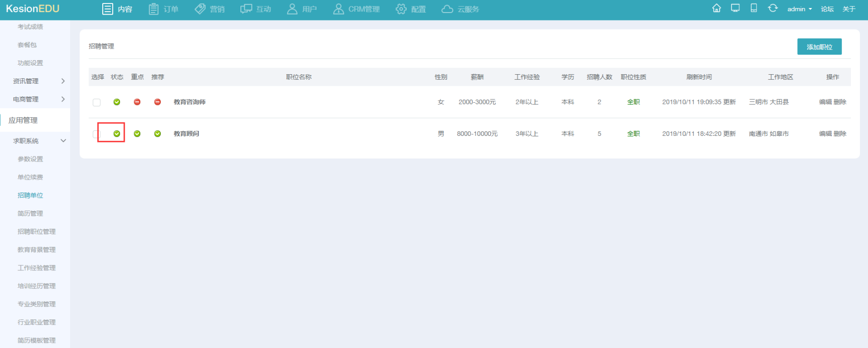Click the home icon in top bar
868x348 pixels.
[716, 9]
